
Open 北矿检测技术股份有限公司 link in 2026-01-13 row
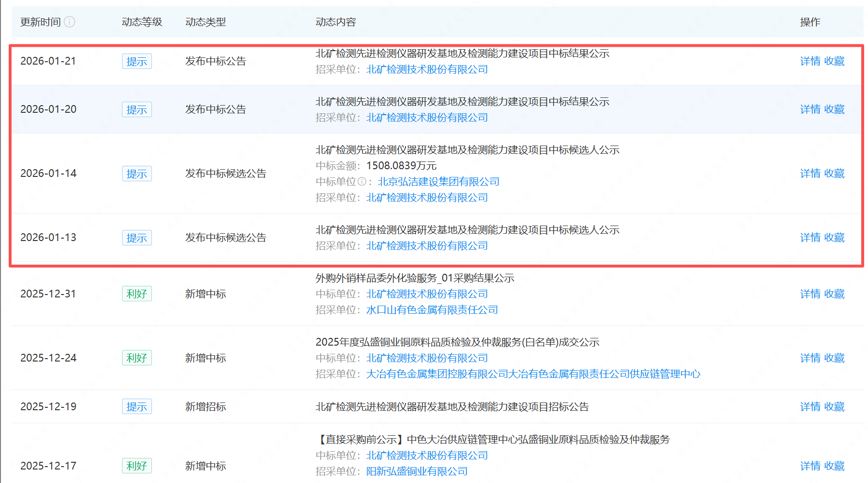point(427,246)
